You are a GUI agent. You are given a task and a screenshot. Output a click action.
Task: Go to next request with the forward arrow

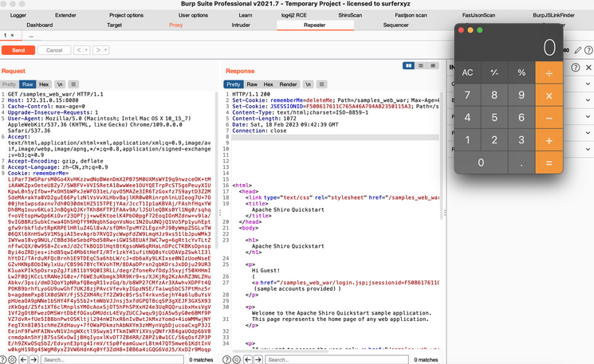[x=98, y=50]
